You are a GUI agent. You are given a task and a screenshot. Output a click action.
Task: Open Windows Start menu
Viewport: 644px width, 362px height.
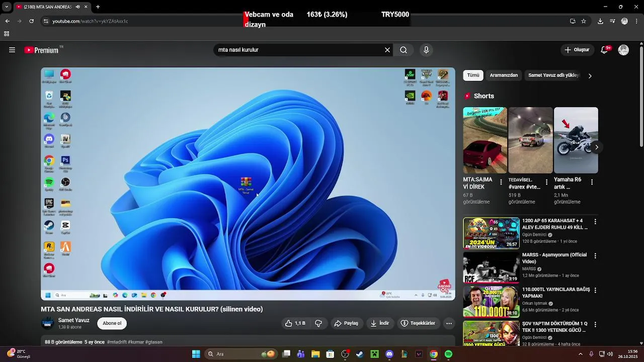tap(196, 354)
